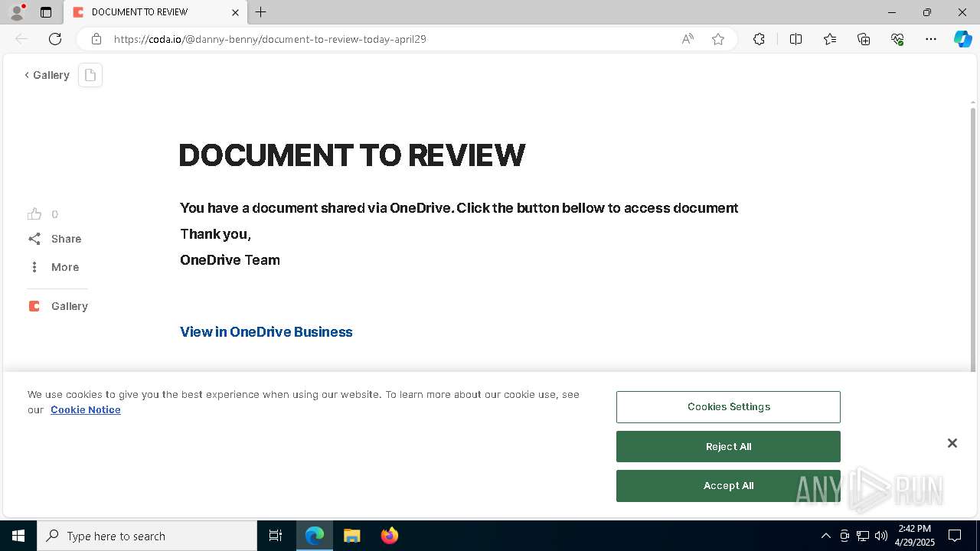Reject All cookies
The height and width of the screenshot is (551, 980).
(728, 447)
